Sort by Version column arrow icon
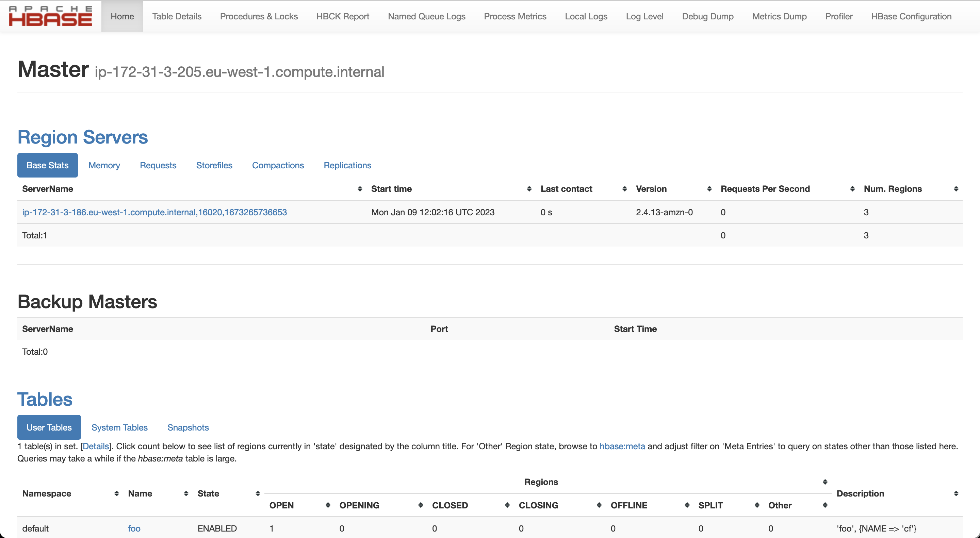Screen dimensions: 980x538 [x=709, y=189]
